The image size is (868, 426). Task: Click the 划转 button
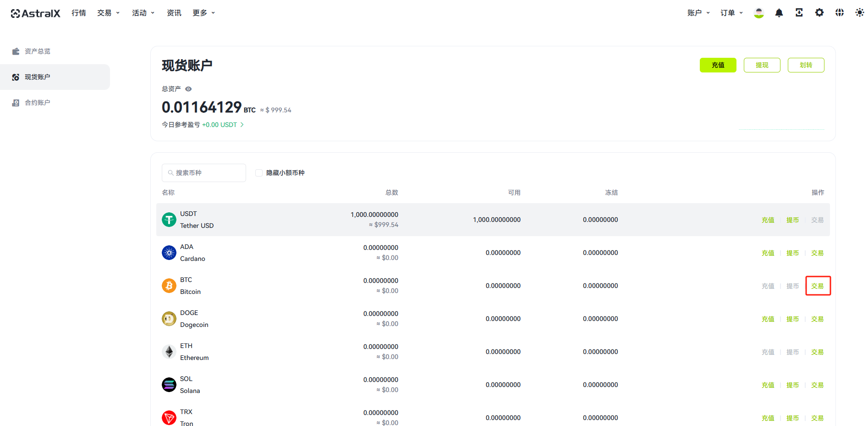coord(806,65)
